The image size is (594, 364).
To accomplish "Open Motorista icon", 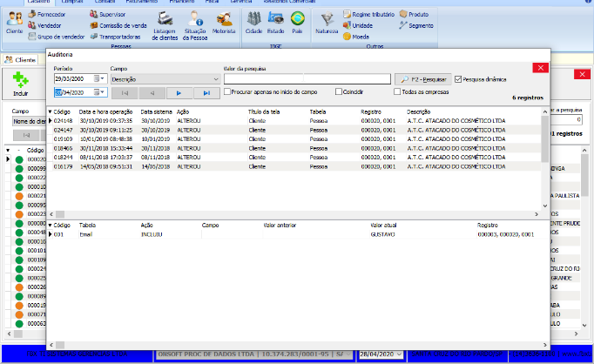I will click(x=224, y=23).
